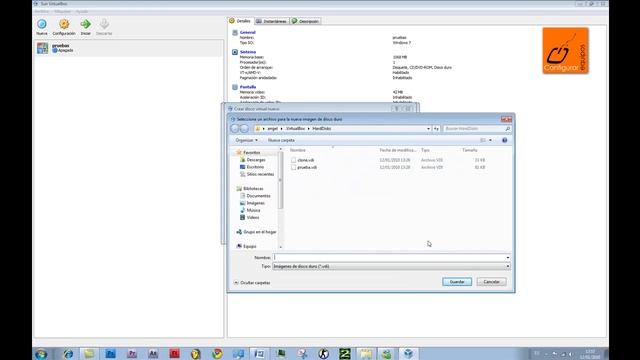The width and height of the screenshot is (640, 360).
Task: Open Configuración gear icon in VirtualBox
Action: pyautogui.click(x=64, y=24)
